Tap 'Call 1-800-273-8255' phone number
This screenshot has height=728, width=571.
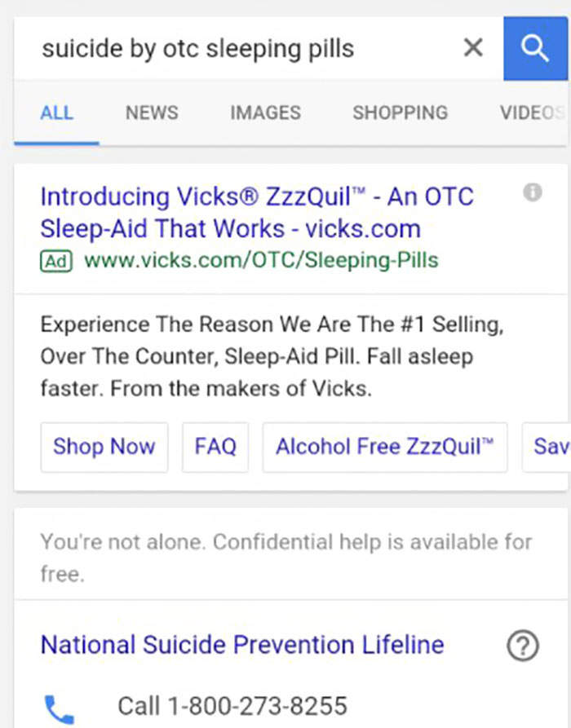pos(232,706)
